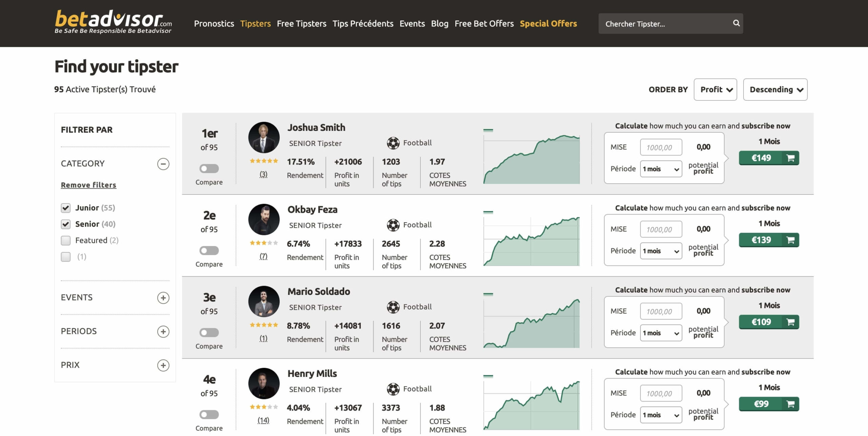Open Joshua Smith's (3) reviews link

pos(263,174)
